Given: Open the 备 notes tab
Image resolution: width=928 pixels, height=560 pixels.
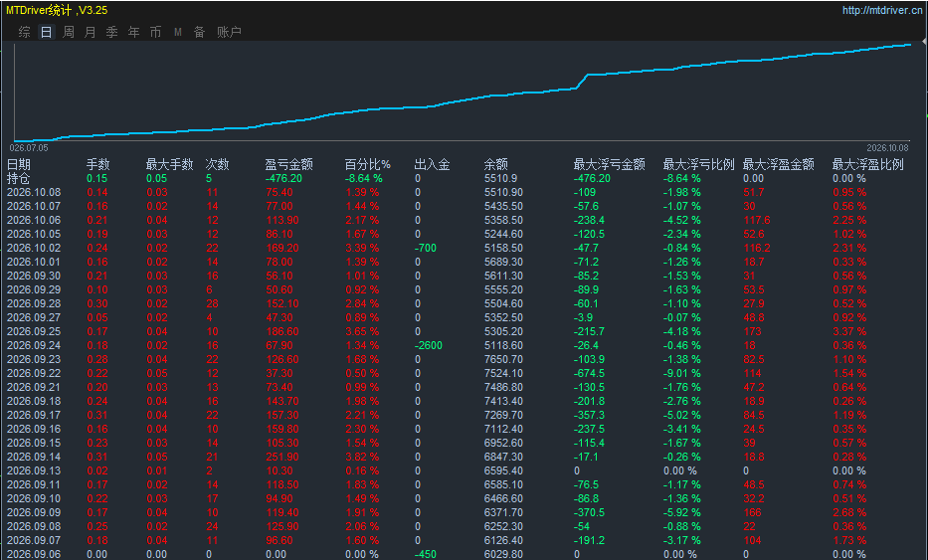Looking at the screenshot, I should click(x=200, y=32).
